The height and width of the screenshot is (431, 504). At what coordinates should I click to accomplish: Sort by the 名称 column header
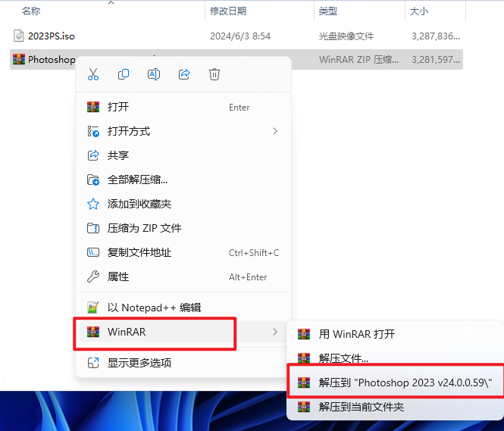[x=31, y=11]
